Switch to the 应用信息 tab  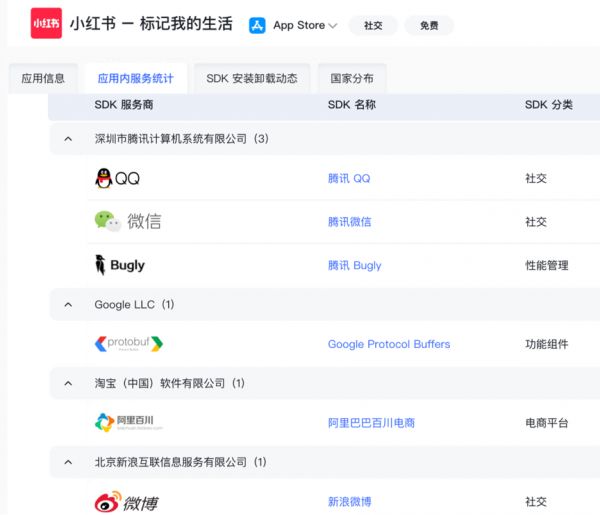43,78
